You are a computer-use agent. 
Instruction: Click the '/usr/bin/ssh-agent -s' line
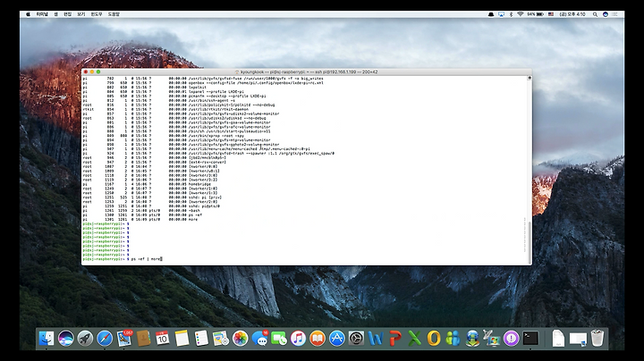pyautogui.click(x=158, y=100)
